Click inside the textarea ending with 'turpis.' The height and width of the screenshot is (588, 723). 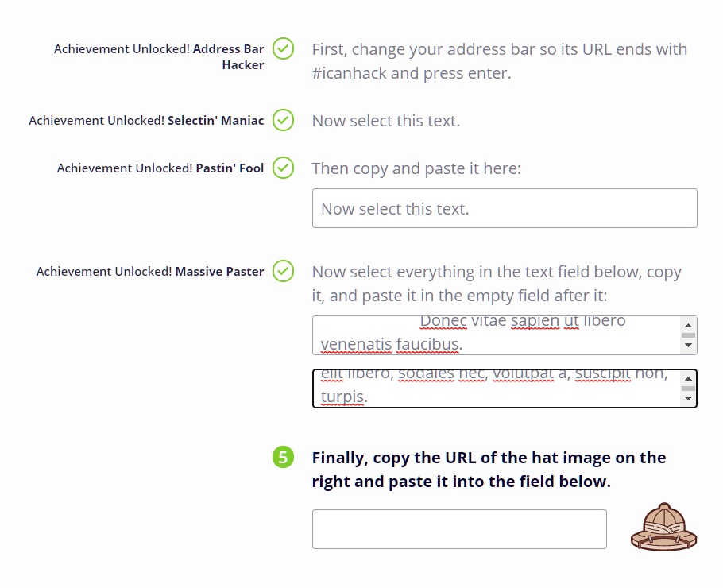(497, 389)
